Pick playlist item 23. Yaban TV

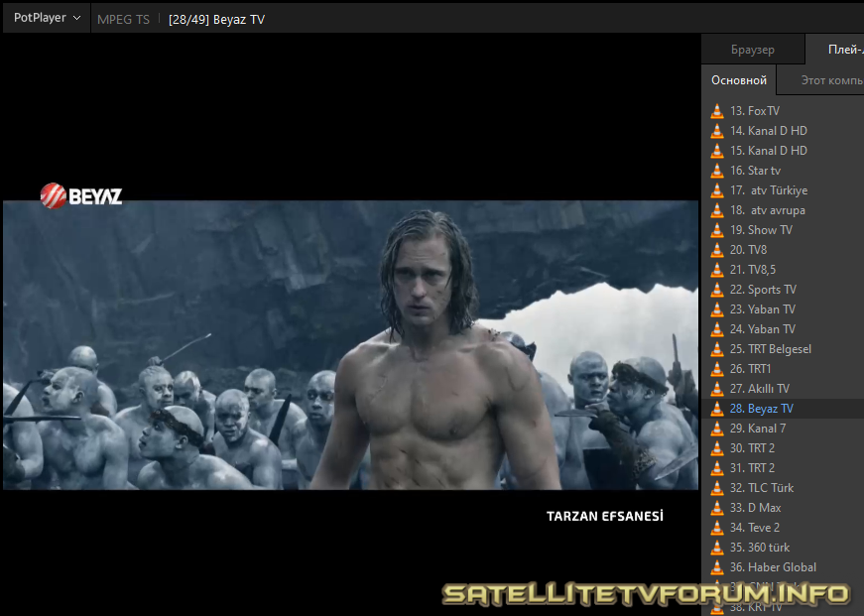click(783, 309)
